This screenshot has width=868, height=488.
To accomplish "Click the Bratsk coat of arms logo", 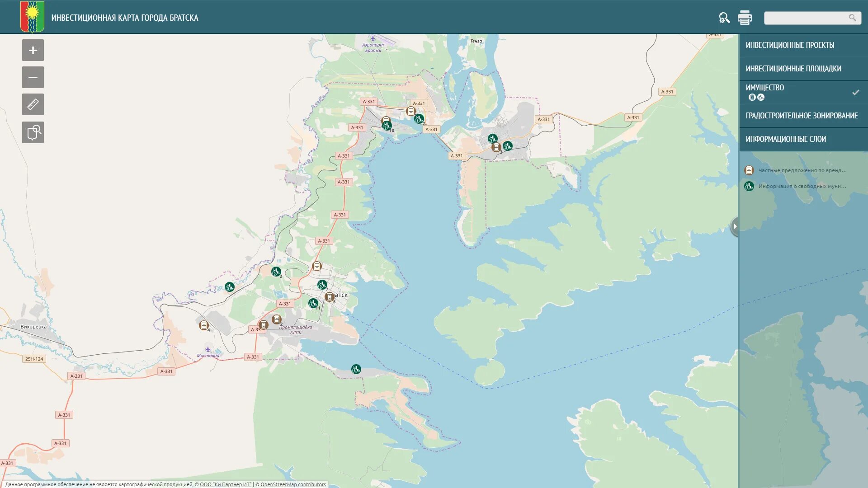I will [32, 17].
